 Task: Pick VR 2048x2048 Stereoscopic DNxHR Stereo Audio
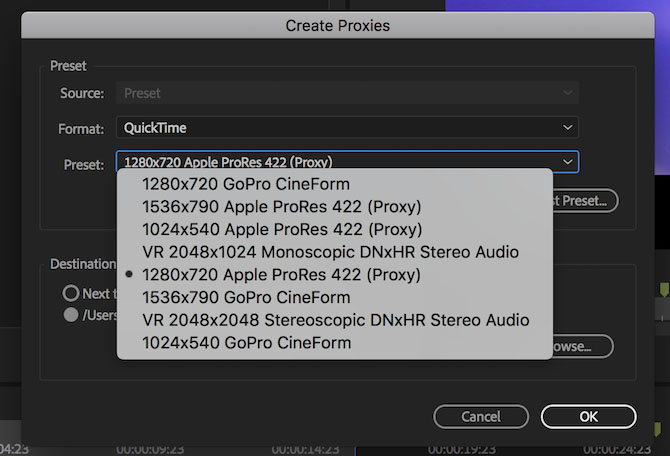335,320
